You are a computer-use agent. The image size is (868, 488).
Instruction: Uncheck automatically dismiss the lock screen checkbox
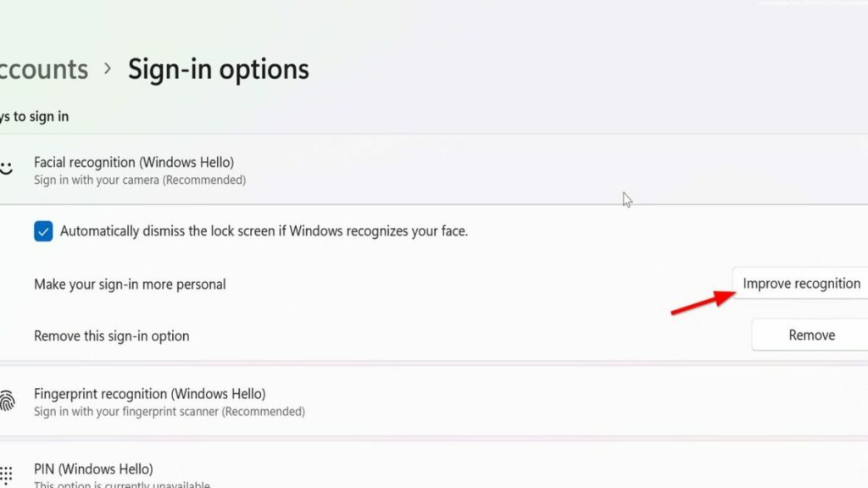click(43, 231)
